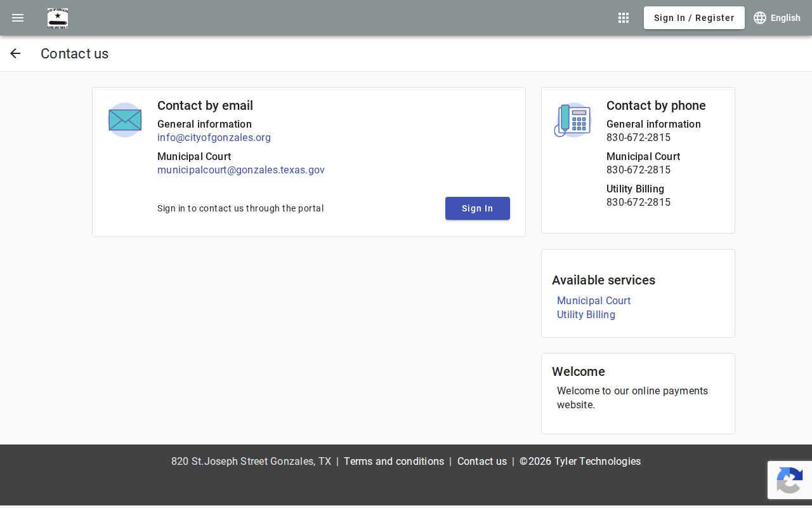Click the Sign In / Register button
This screenshot has width=812, height=508.
694,18
